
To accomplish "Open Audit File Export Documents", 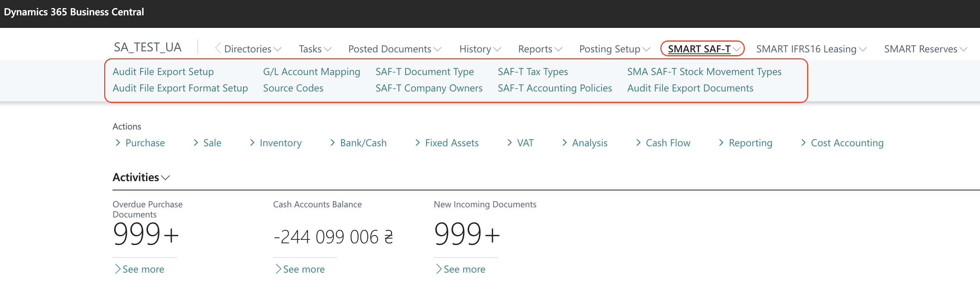I will pyautogui.click(x=690, y=88).
